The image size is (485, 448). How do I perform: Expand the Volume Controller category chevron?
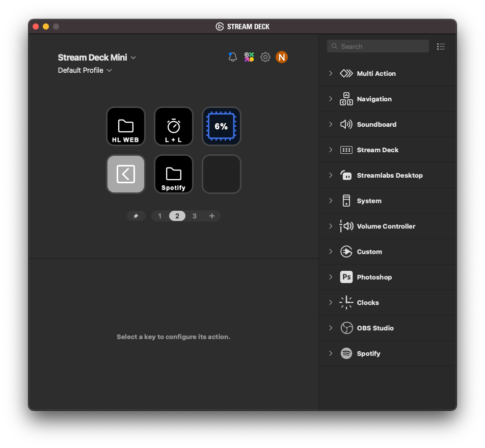pos(331,227)
